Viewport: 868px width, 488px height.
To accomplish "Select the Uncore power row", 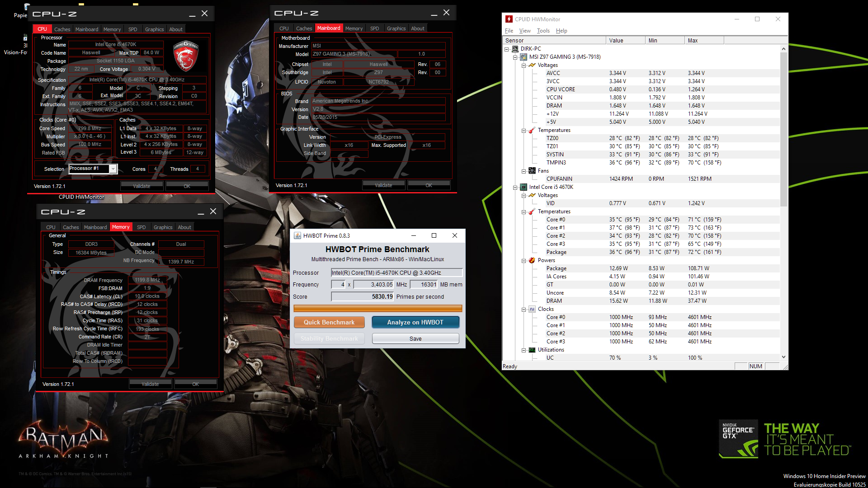I will tap(642, 293).
